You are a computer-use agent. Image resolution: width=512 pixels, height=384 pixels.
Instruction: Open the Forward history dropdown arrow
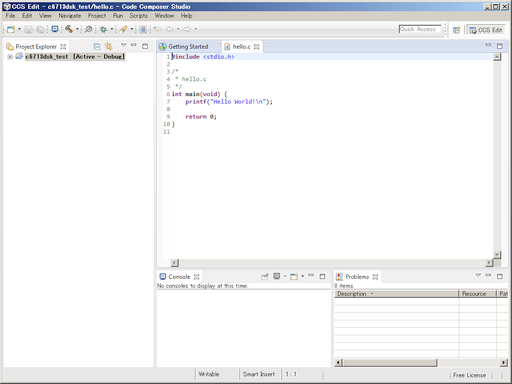pyautogui.click(x=196, y=29)
